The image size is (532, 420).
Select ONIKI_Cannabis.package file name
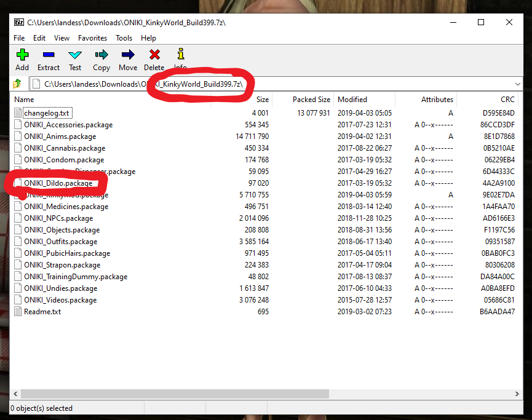click(65, 148)
